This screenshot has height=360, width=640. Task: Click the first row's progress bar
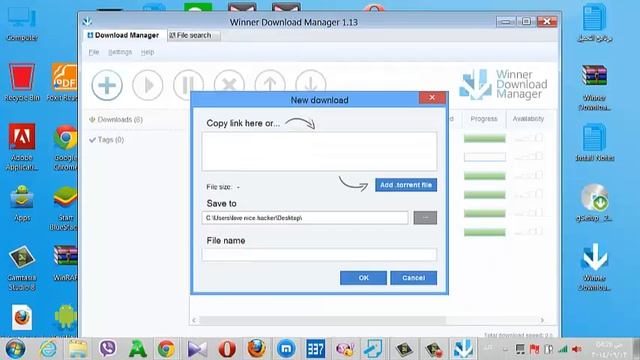coord(484,139)
